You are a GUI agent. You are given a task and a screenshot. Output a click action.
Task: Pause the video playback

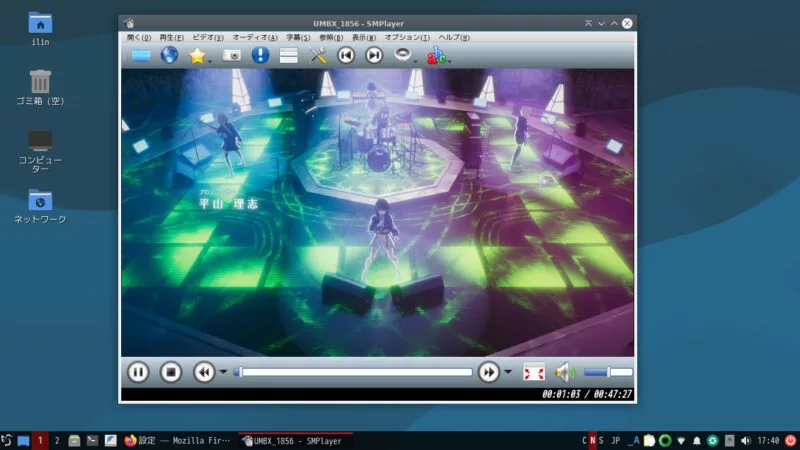point(138,372)
